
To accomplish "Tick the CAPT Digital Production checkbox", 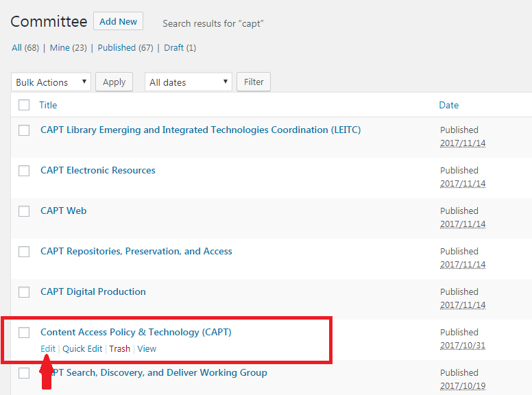I will [x=24, y=292].
